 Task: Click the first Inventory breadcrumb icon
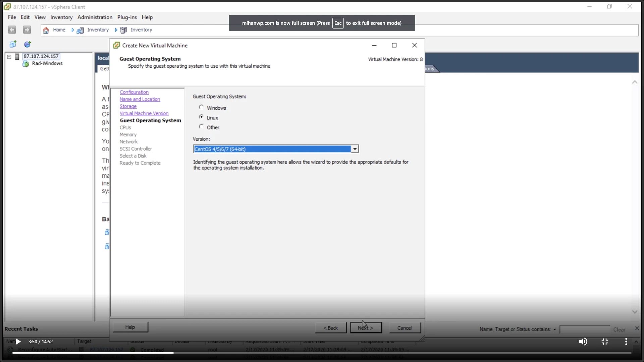(80, 31)
